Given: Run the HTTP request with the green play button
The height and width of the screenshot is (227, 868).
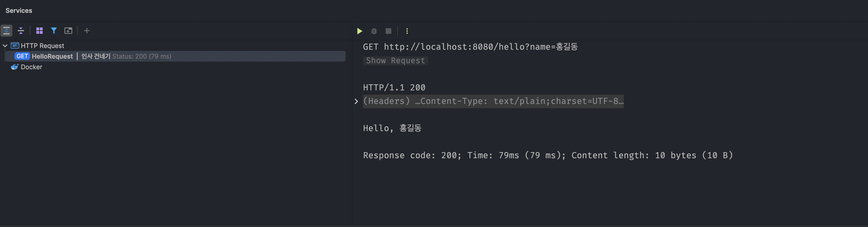Looking at the screenshot, I should pyautogui.click(x=360, y=31).
